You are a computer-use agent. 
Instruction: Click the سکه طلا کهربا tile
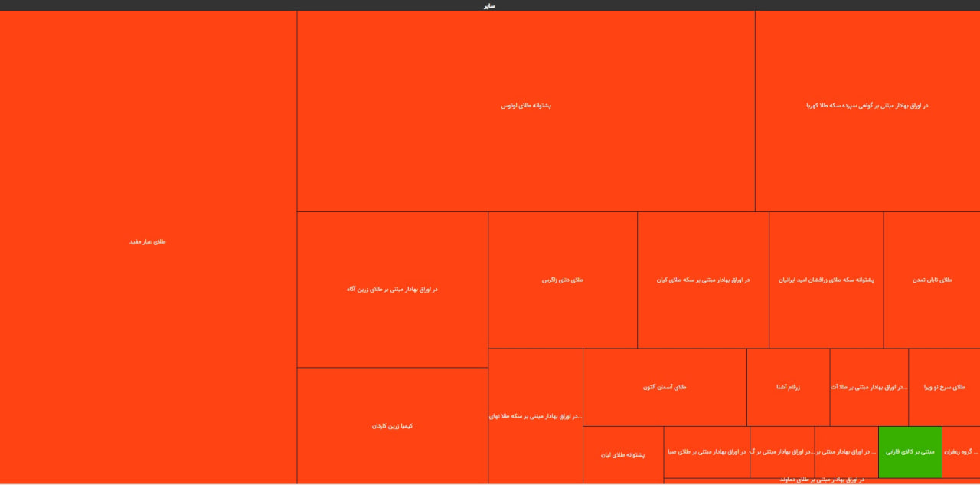pos(867,106)
